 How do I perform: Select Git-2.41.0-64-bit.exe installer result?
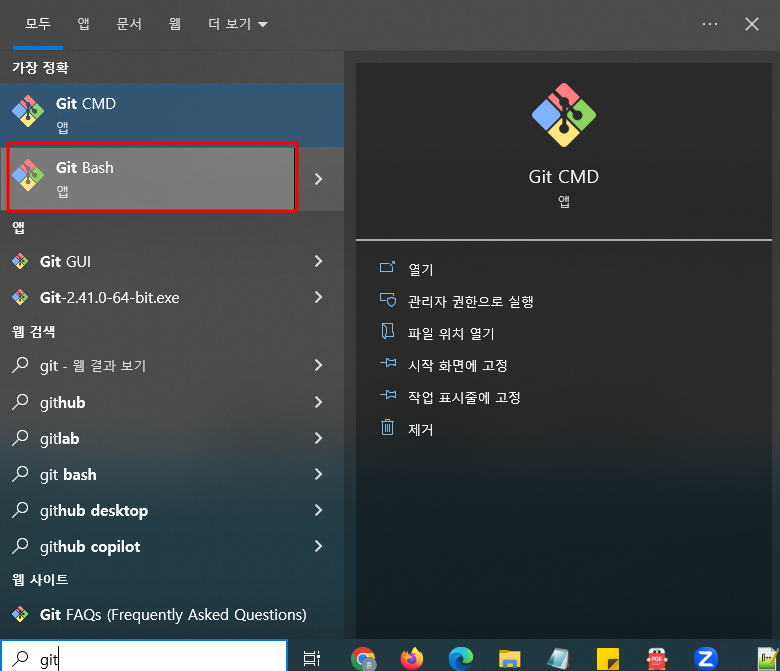point(152,297)
